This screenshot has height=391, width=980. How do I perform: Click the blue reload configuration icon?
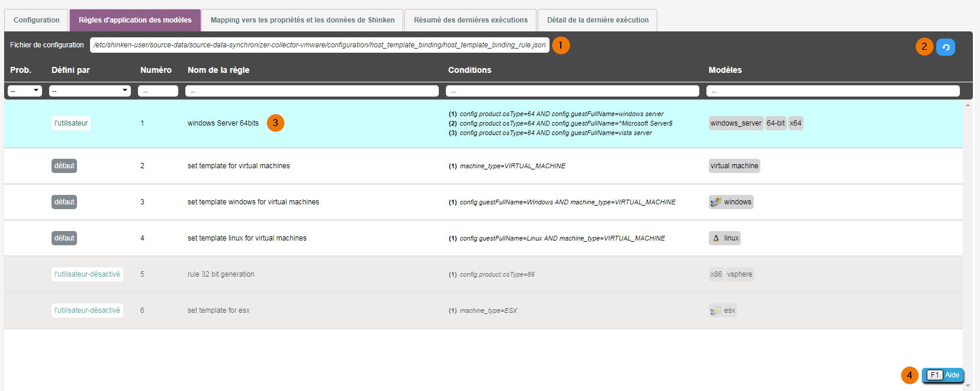coord(945,47)
